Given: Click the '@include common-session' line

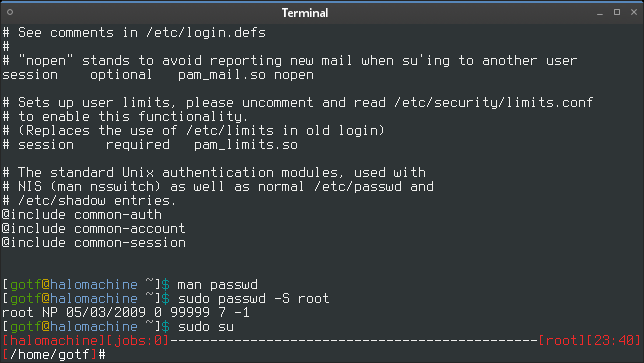Looking at the screenshot, I should 94,243.
